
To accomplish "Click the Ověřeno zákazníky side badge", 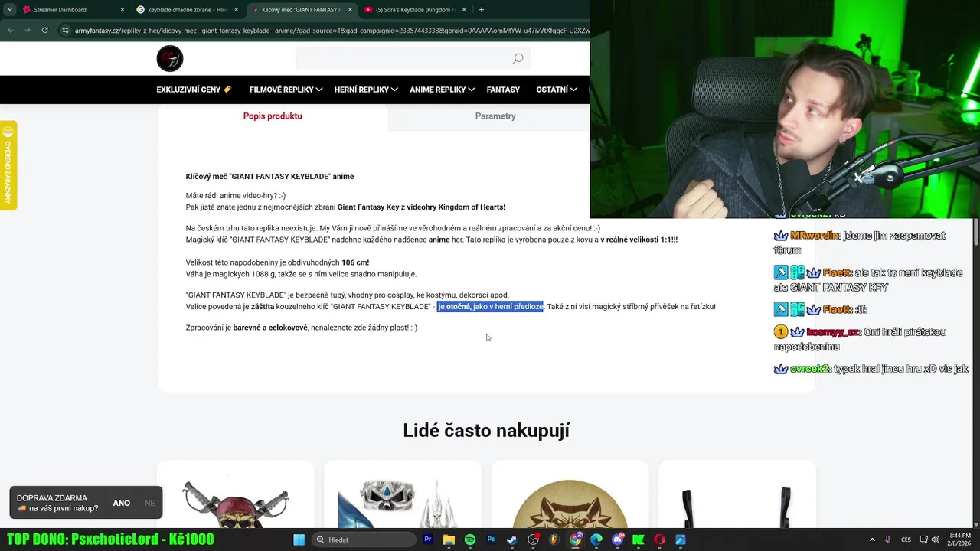I will click(x=8, y=165).
